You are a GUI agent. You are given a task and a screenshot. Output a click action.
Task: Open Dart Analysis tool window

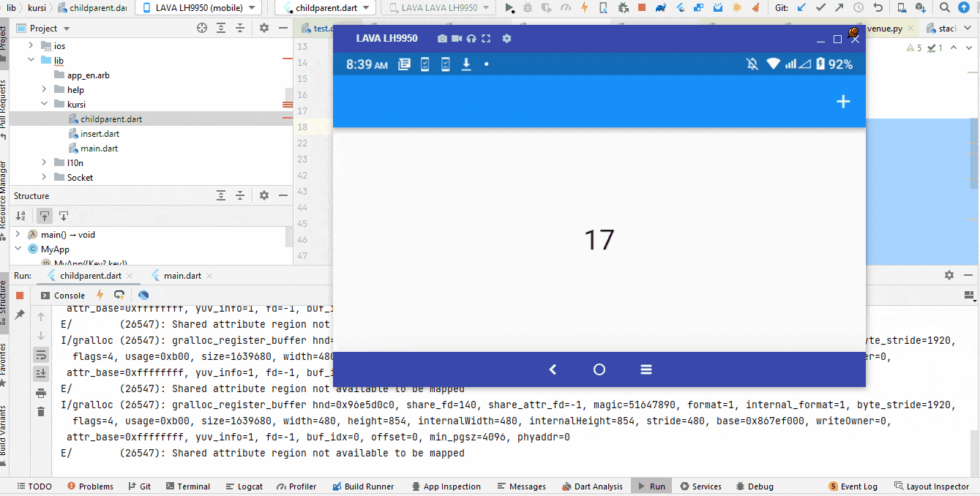[591, 486]
